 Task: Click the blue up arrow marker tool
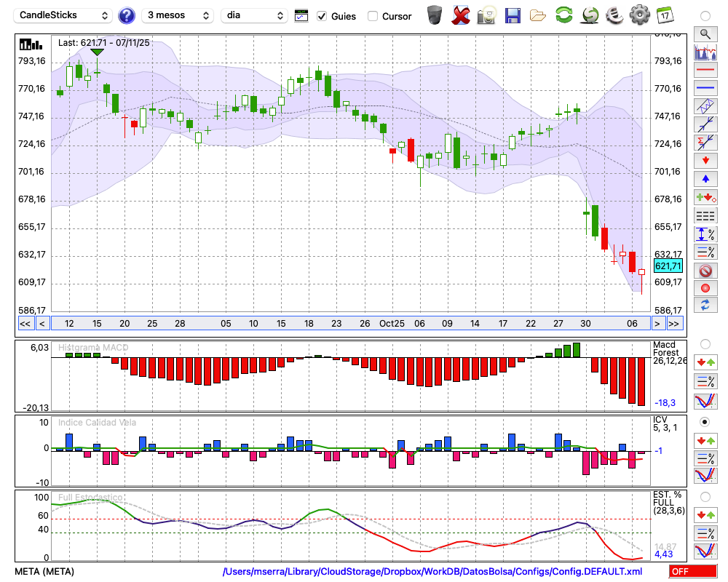[x=705, y=179]
